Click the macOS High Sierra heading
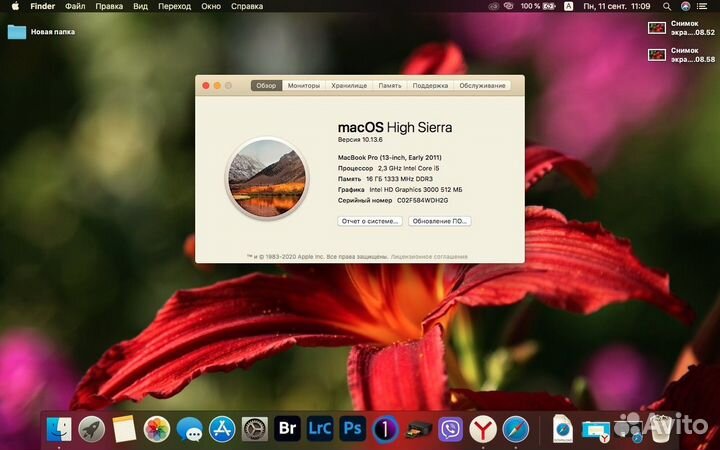The height and width of the screenshot is (450, 720). pos(395,127)
